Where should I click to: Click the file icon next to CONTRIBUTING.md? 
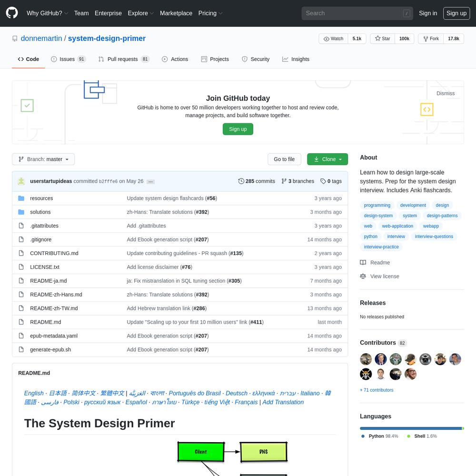point(21,253)
